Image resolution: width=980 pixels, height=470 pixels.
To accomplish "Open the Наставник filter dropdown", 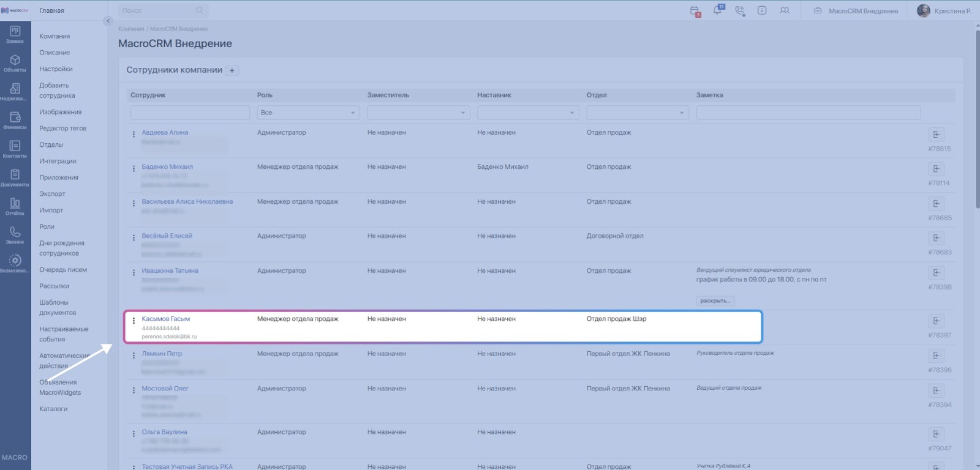I will tap(528, 113).
